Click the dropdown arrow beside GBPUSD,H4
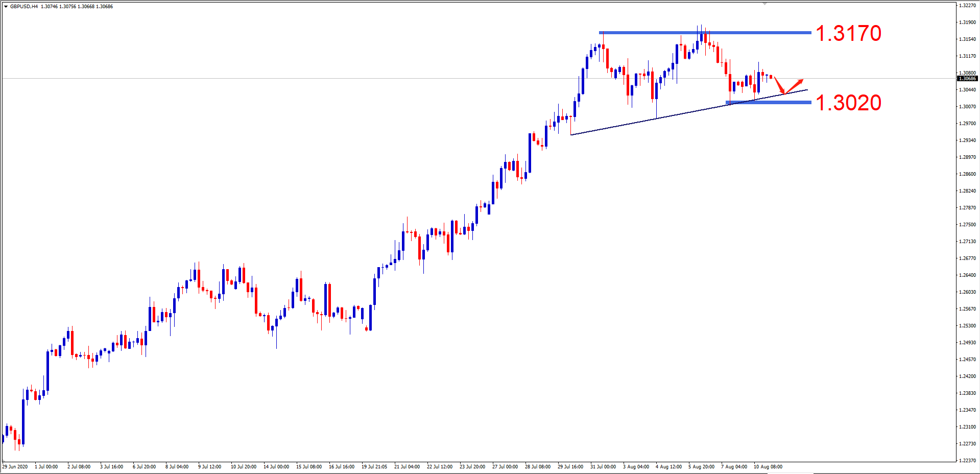The width and height of the screenshot is (980, 474). point(6,7)
